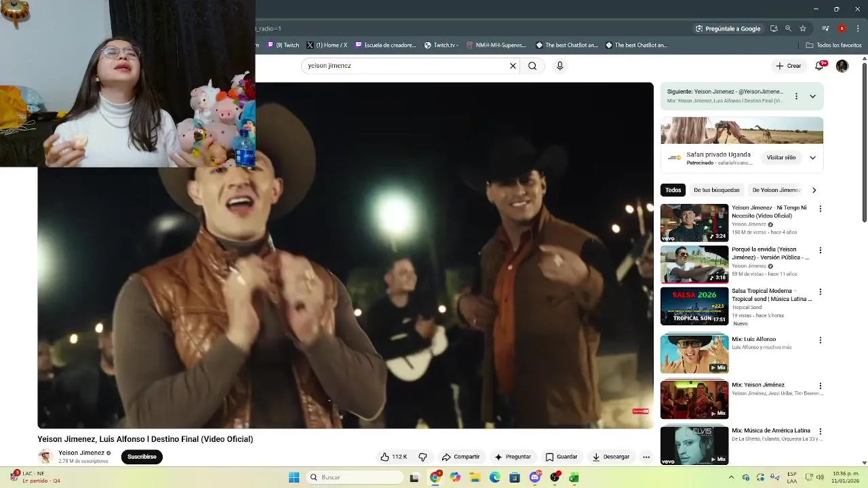868x488 pixels.
Task: Open the first The best ChatBot bookmark
Action: point(567,45)
